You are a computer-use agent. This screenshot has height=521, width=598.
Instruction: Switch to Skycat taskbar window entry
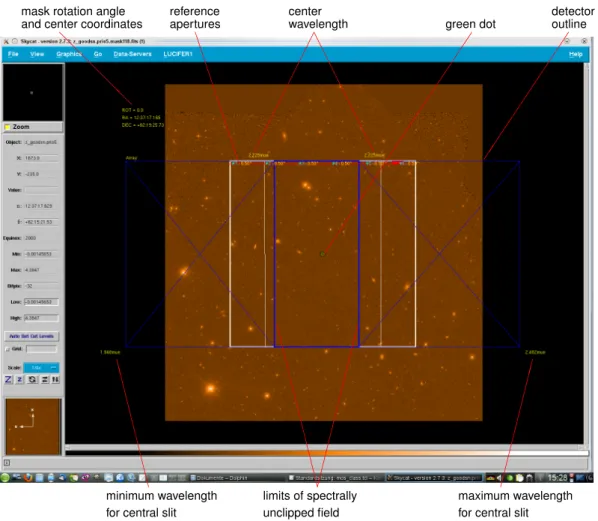(x=434, y=478)
